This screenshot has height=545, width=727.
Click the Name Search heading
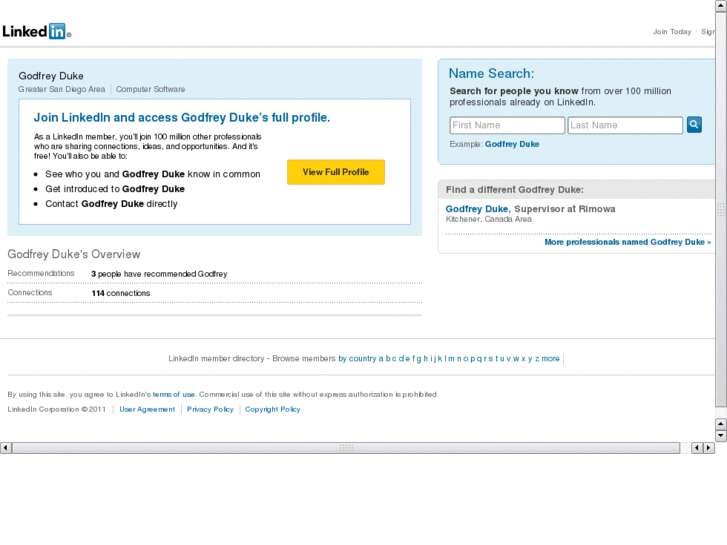[x=491, y=73]
